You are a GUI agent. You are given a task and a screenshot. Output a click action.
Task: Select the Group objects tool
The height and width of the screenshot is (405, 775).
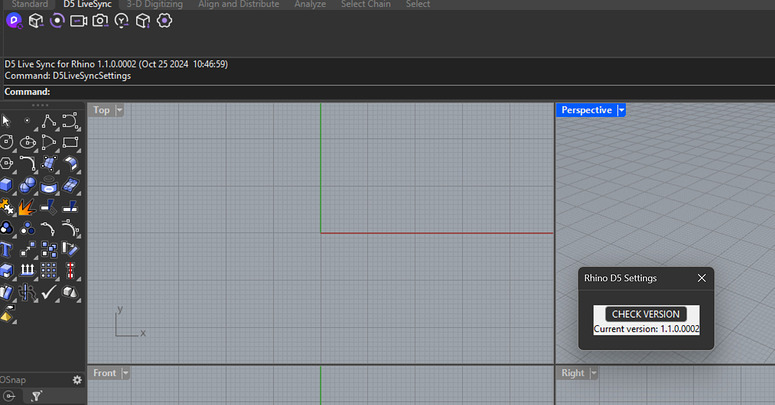[x=6, y=228]
